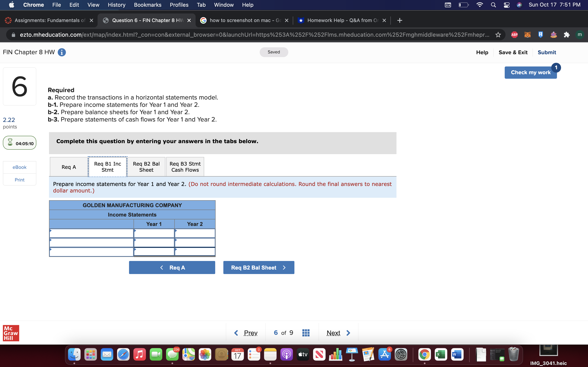Switch to the Req B3 Stmt Cash Flows tab
The height and width of the screenshot is (367, 588).
[185, 167]
